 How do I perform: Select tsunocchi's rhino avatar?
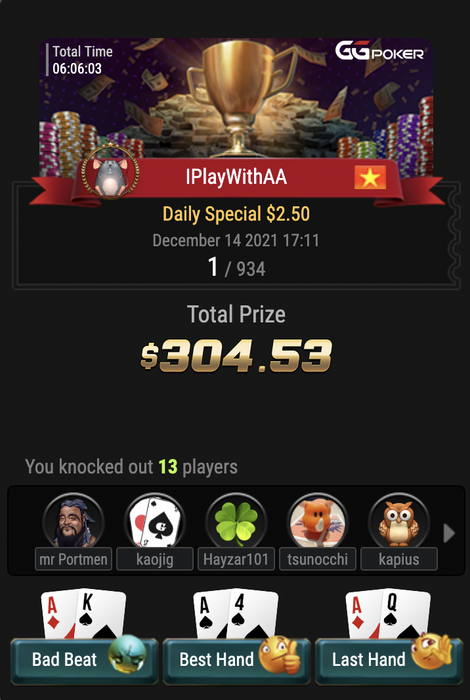[x=317, y=521]
